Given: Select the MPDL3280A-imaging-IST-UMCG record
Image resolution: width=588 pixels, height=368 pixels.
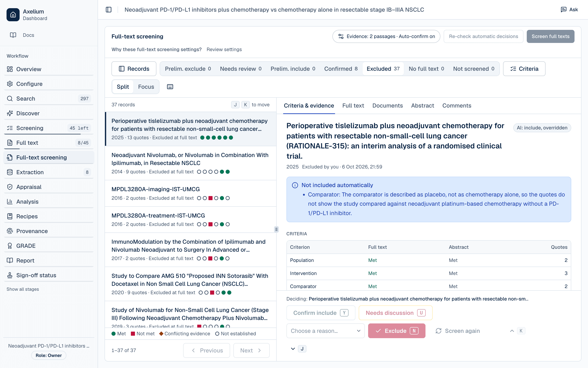Looking at the screenshot, I should (x=190, y=193).
